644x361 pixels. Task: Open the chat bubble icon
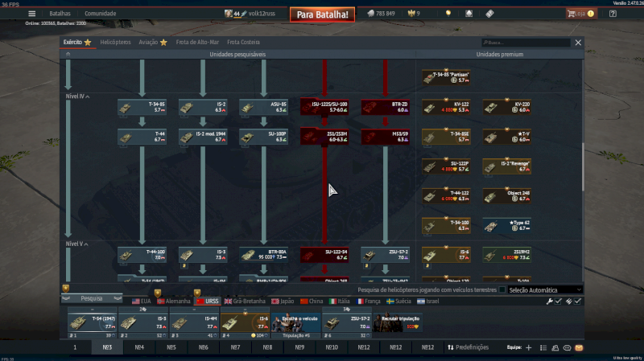567,347
